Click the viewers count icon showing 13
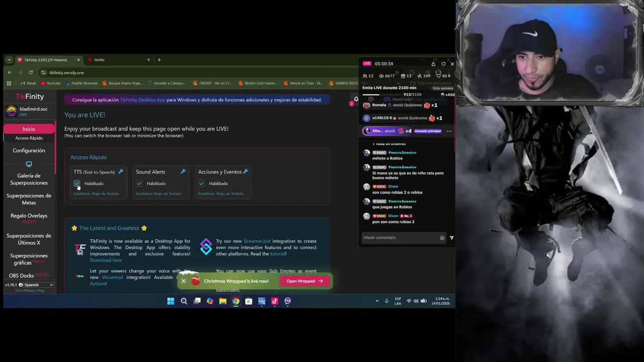The height and width of the screenshot is (362, 644). pyautogui.click(x=365, y=76)
